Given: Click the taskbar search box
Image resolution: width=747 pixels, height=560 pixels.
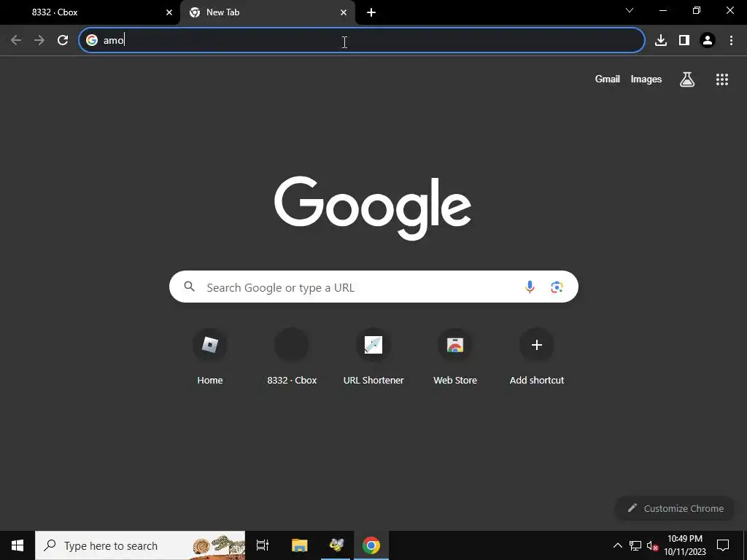Looking at the screenshot, I should point(140,545).
